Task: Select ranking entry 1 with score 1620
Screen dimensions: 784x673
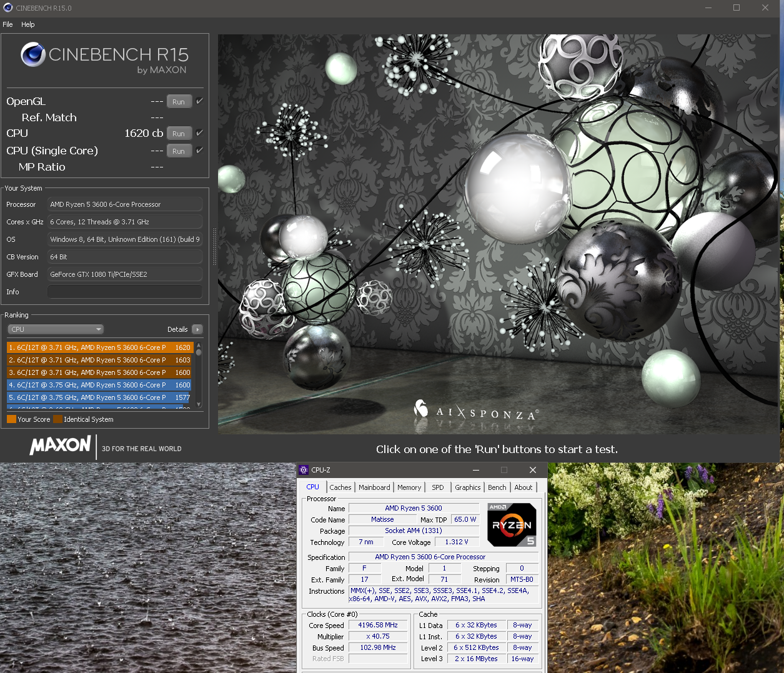Action: click(100, 347)
